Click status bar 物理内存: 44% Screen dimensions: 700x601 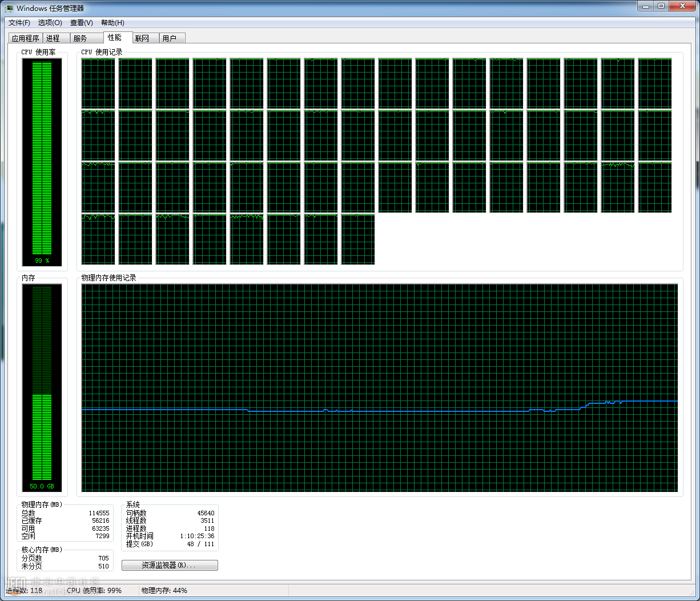(164, 591)
